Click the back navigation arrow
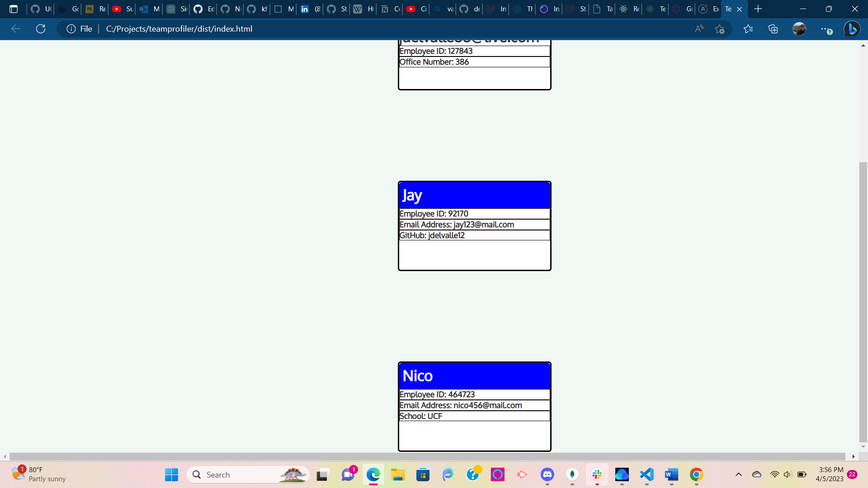Screen dimensions: 868x488 pyautogui.click(x=16, y=28)
